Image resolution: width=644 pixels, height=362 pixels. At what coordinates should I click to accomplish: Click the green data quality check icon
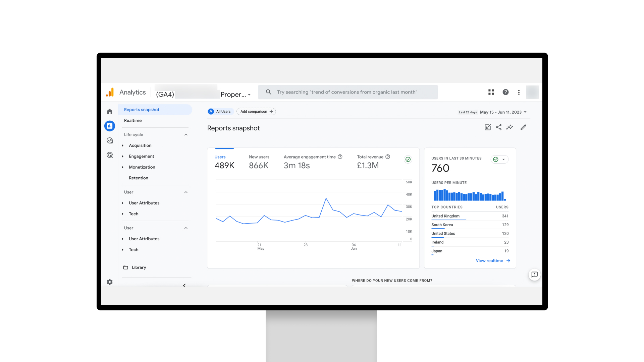click(408, 160)
